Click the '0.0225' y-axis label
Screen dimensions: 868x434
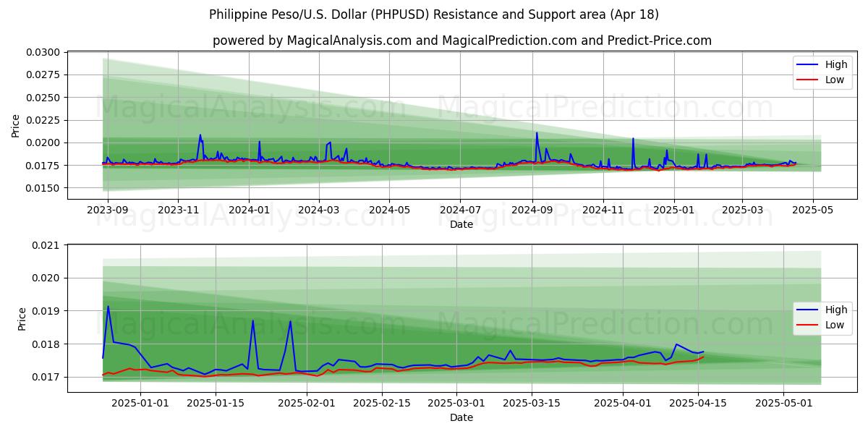pyautogui.click(x=45, y=120)
